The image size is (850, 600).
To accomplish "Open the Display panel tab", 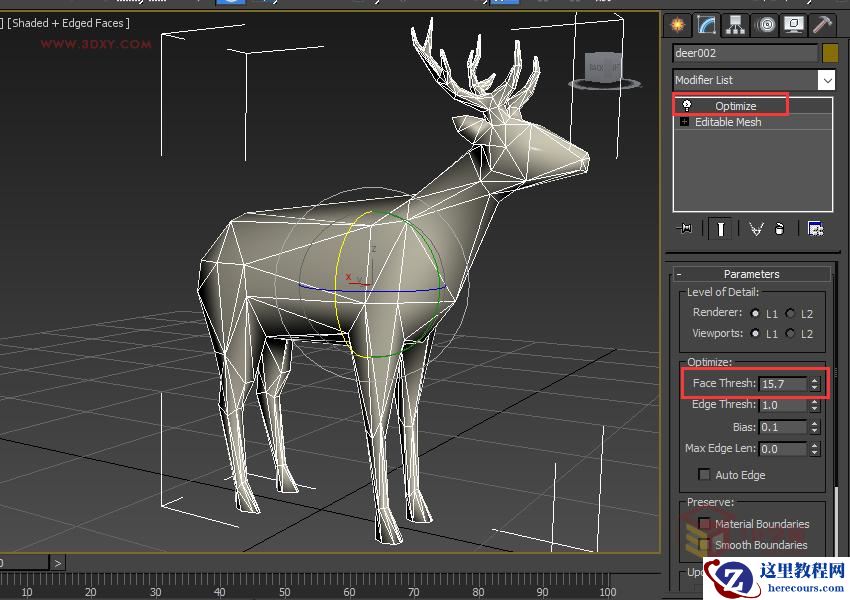I will click(x=794, y=24).
